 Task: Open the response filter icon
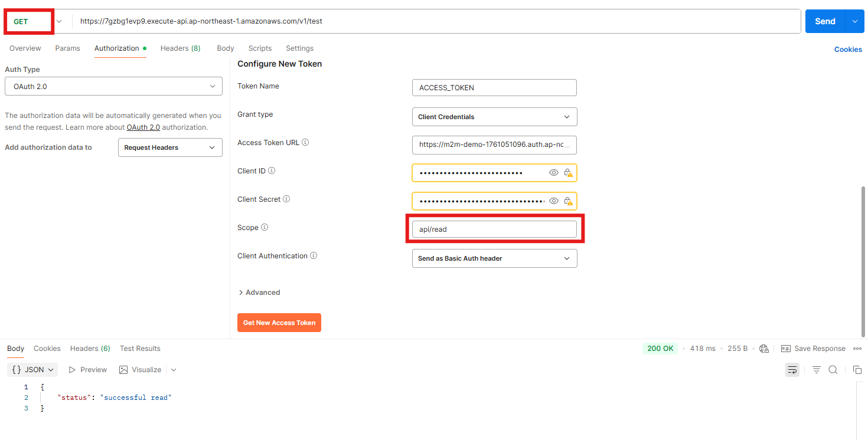817,370
